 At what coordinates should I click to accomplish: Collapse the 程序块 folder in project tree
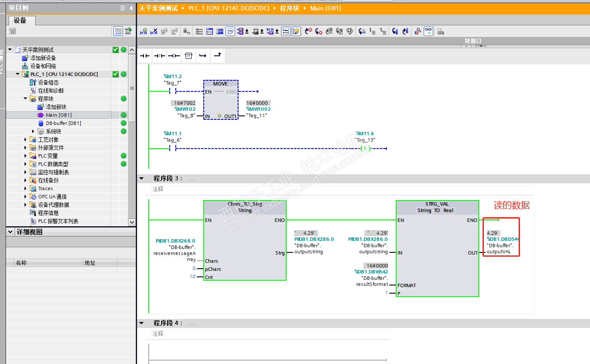tap(26, 99)
